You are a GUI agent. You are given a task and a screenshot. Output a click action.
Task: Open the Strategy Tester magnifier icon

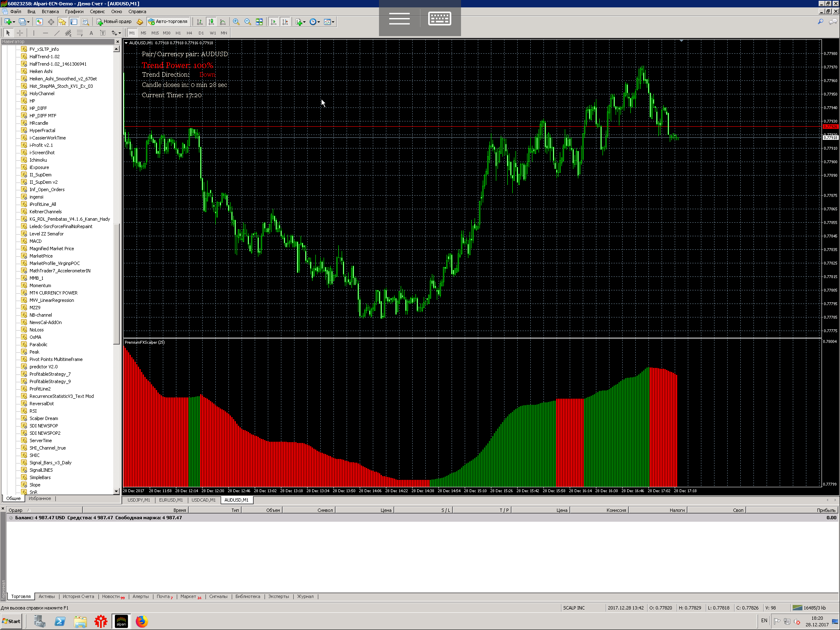click(85, 22)
